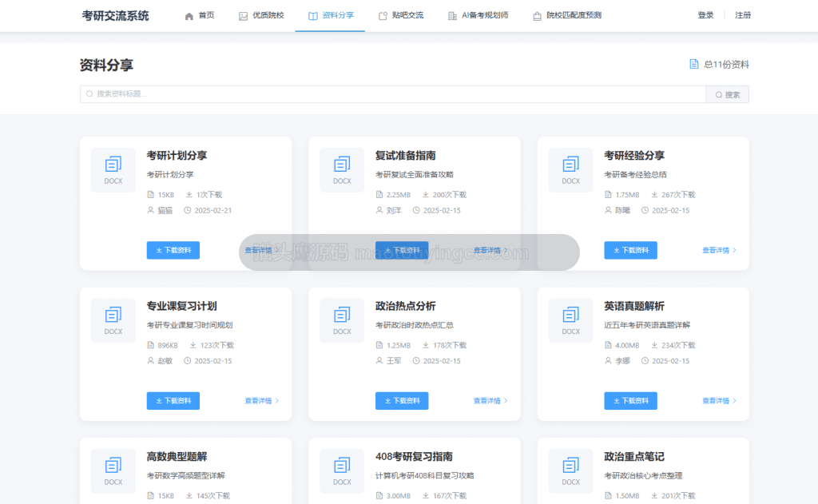This screenshot has width=818, height=504.
Task: Select the 资料分享 tab
Action: point(330,16)
